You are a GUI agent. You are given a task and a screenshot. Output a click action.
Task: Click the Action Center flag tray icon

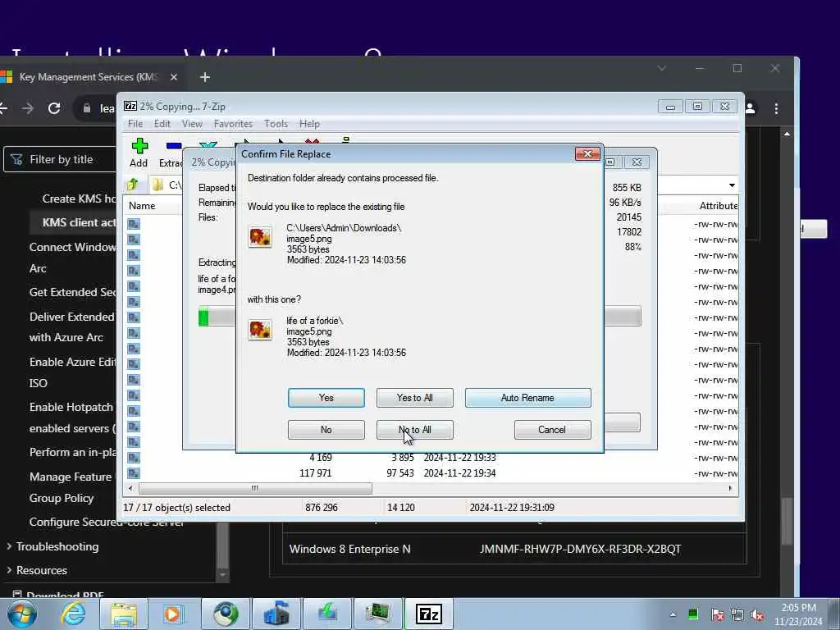point(717,614)
